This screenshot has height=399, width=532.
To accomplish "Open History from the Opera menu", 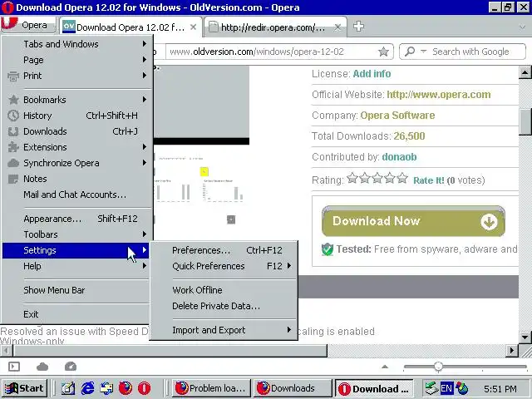I will tap(76, 116).
